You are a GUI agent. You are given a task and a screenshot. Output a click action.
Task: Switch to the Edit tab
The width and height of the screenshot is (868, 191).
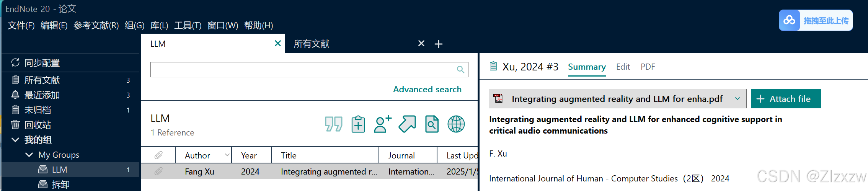click(623, 67)
